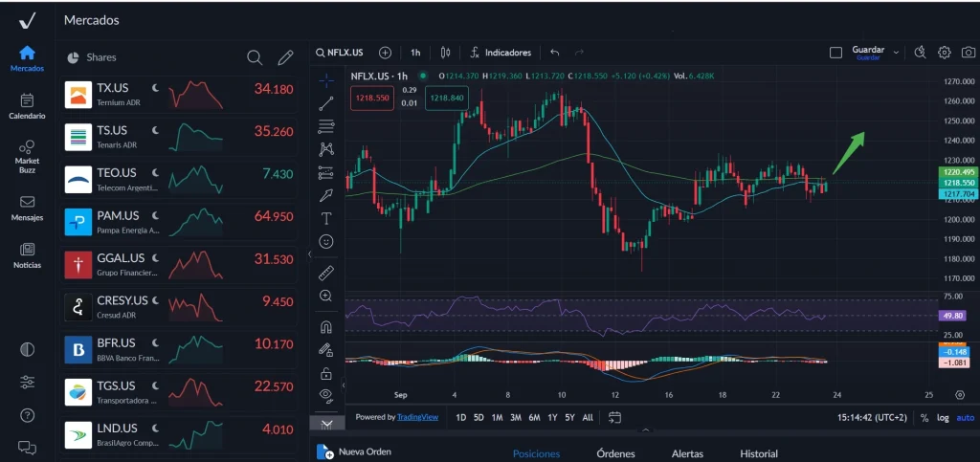Follow the TradingView link
The width and height of the screenshot is (980, 462).
pos(417,417)
